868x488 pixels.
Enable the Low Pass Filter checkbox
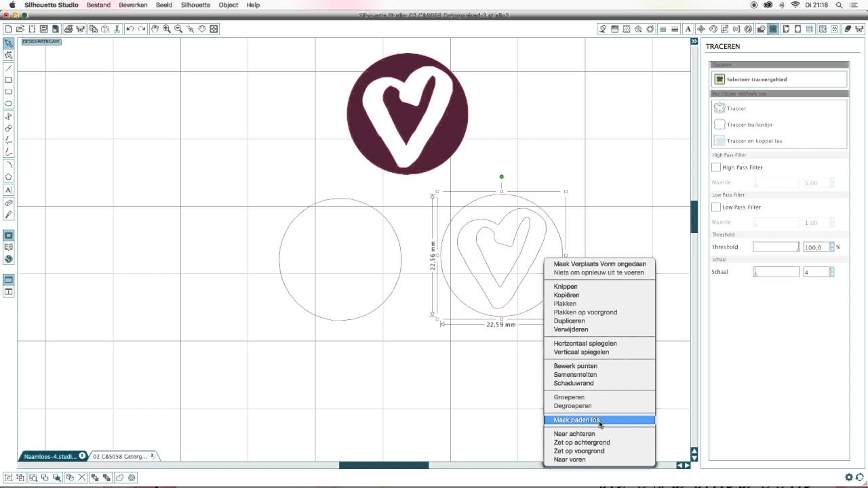716,207
